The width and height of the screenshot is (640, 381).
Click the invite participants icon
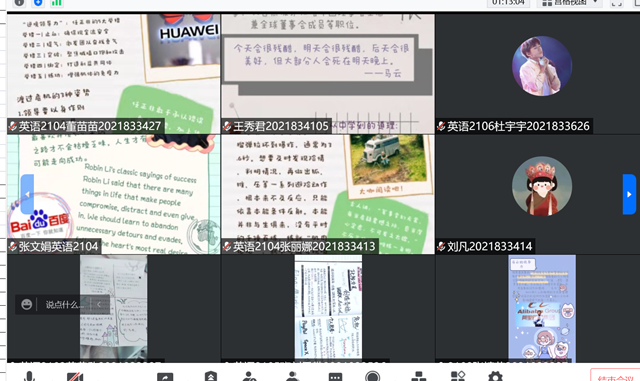[249, 376]
